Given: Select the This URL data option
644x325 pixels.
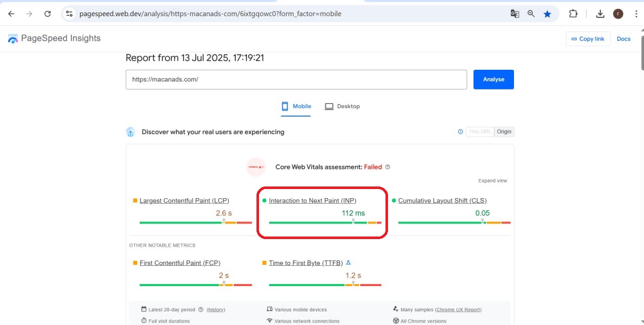Looking at the screenshot, I should [x=479, y=131].
